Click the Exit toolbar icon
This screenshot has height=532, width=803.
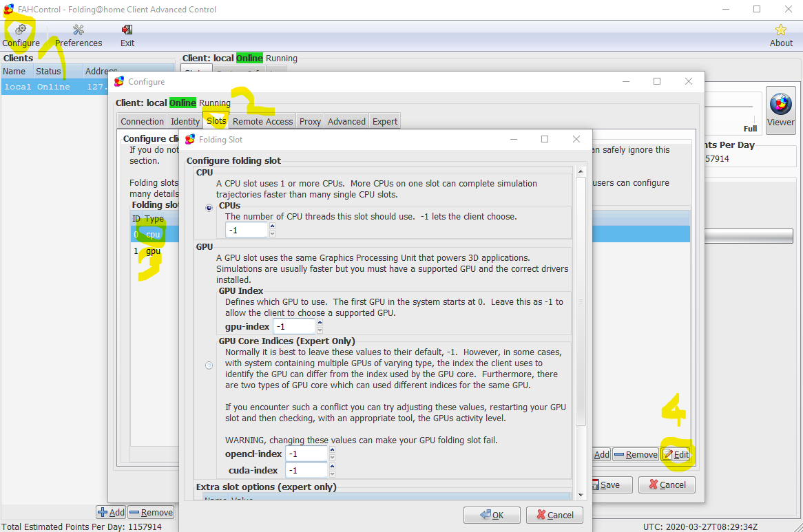(x=127, y=30)
